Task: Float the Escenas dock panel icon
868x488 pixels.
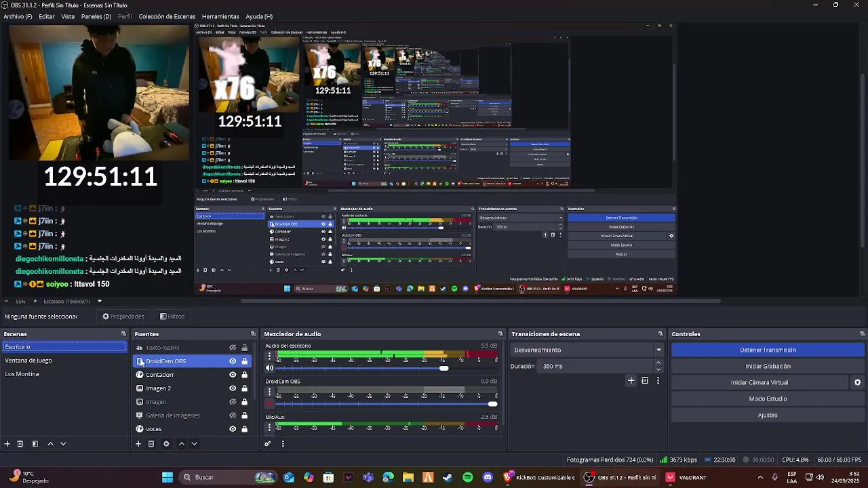Action: click(x=123, y=334)
